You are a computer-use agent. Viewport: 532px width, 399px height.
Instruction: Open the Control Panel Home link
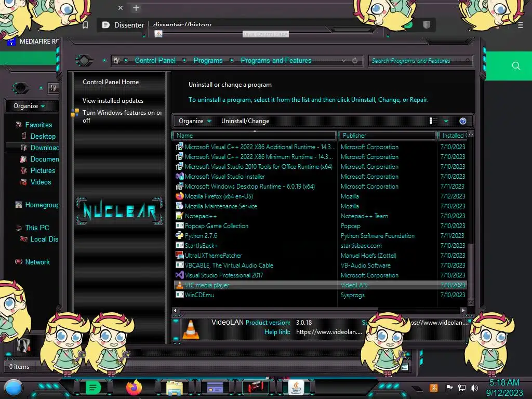pyautogui.click(x=111, y=82)
